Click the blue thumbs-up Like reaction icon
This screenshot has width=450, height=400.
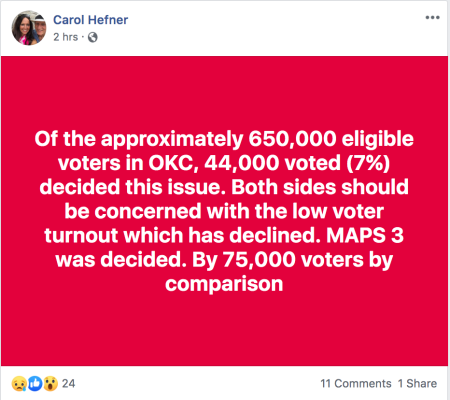[x=35, y=384]
